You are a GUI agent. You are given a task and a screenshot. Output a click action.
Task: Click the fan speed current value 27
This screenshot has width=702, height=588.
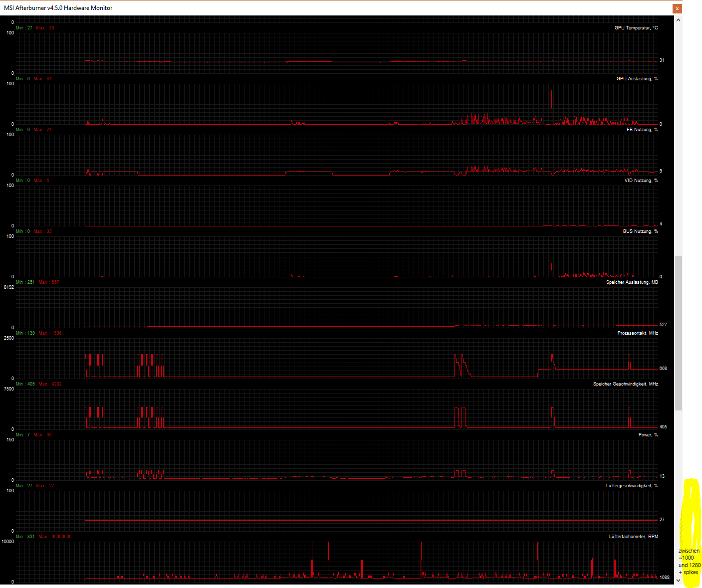pyautogui.click(x=662, y=520)
